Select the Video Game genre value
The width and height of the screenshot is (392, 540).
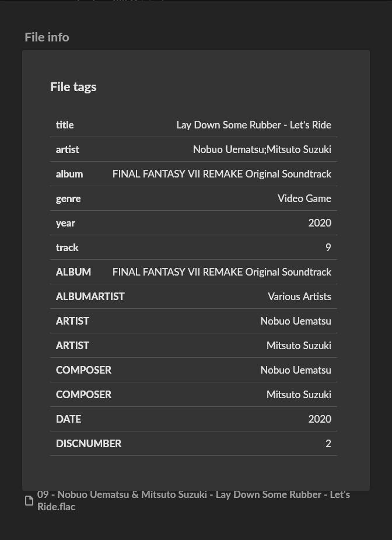(x=304, y=198)
